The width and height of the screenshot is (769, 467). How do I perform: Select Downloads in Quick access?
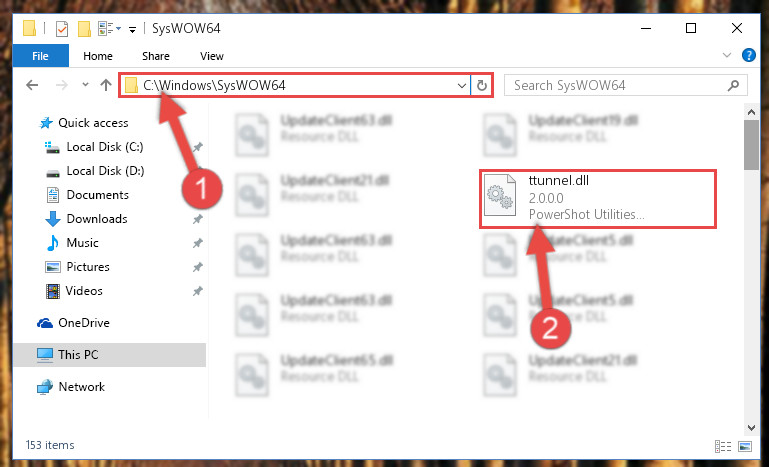(x=97, y=219)
